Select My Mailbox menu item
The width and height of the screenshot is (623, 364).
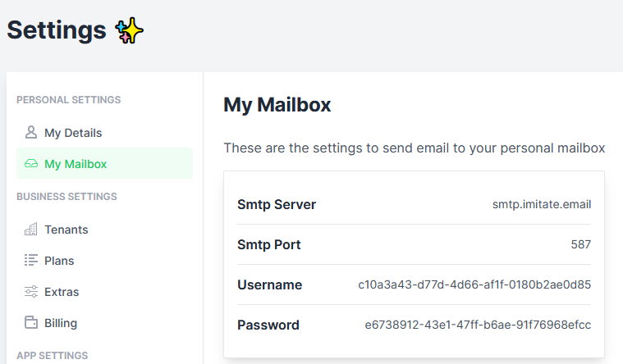[104, 163]
